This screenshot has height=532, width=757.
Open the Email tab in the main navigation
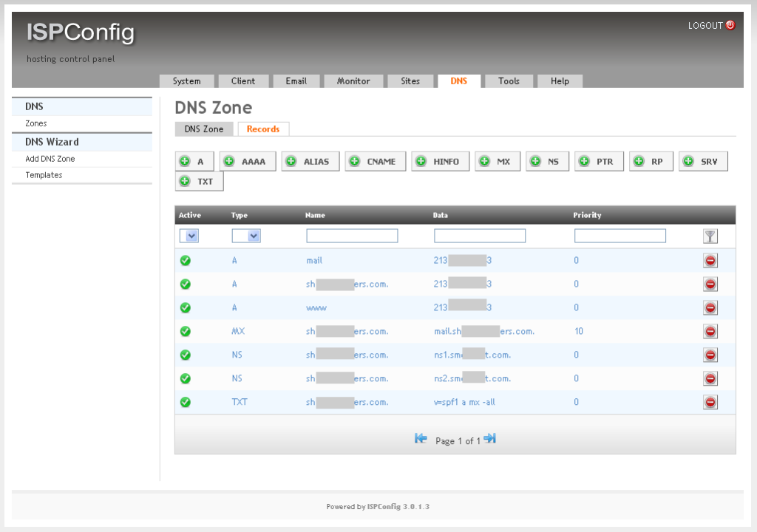point(296,81)
